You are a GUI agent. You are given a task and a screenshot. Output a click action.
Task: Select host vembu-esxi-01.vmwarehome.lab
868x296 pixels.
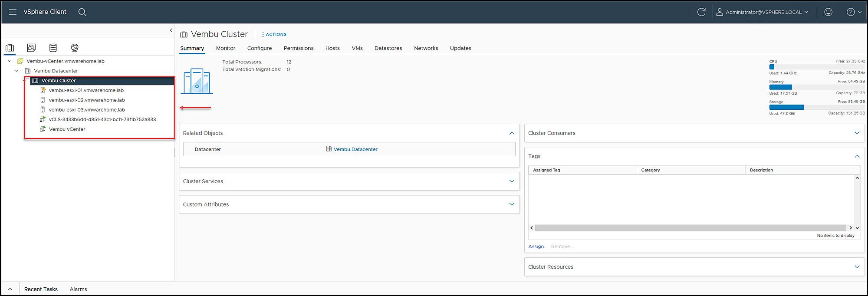click(x=86, y=90)
